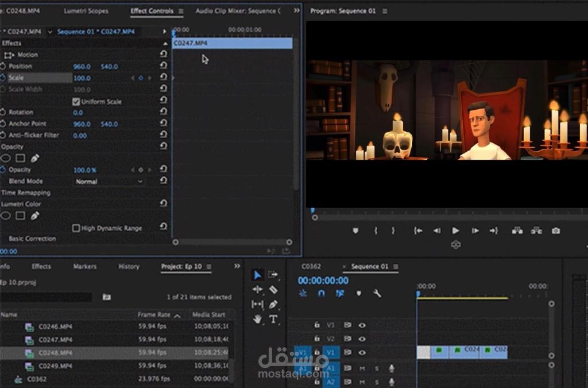Open the Blend Mode dropdown
Screen dimensions: 588x388
(109, 182)
